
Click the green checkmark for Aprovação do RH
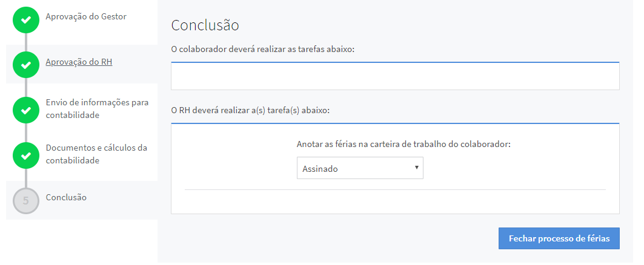(x=26, y=65)
